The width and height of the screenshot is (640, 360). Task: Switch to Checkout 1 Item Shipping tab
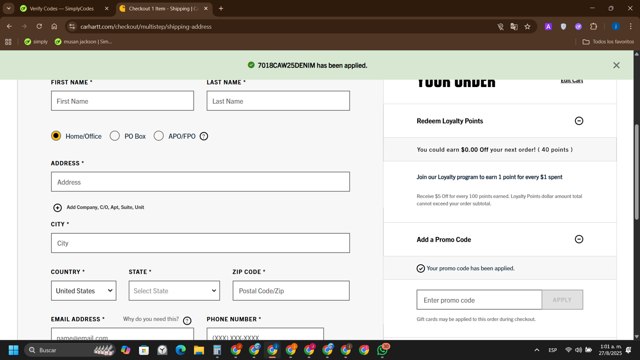[163, 8]
